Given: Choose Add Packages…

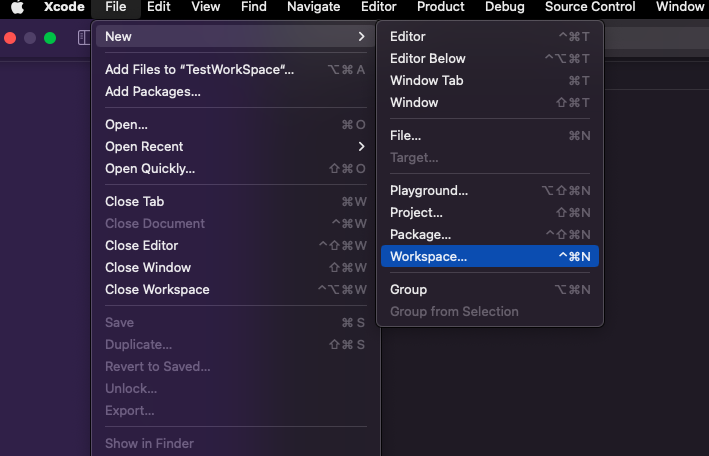Looking at the screenshot, I should coord(235,91).
